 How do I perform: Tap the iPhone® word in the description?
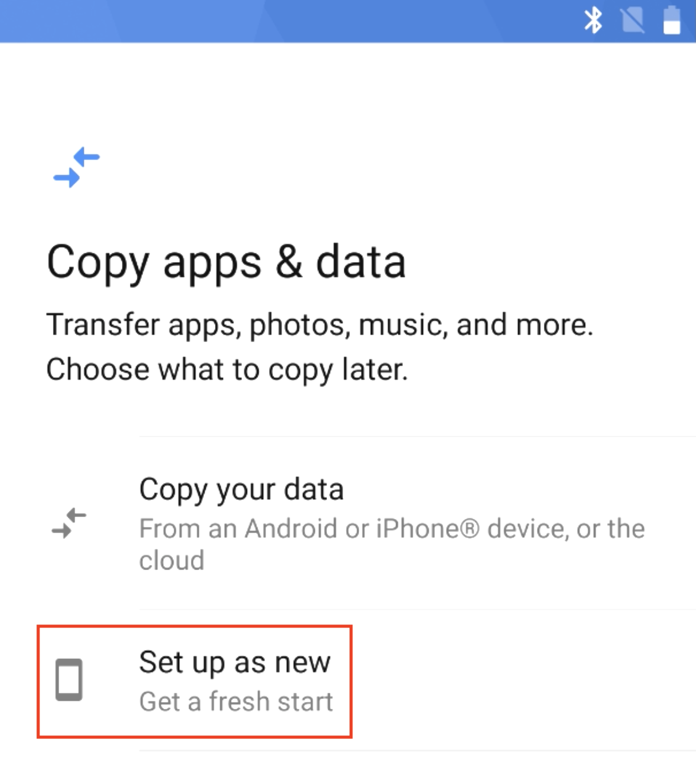pos(427,529)
